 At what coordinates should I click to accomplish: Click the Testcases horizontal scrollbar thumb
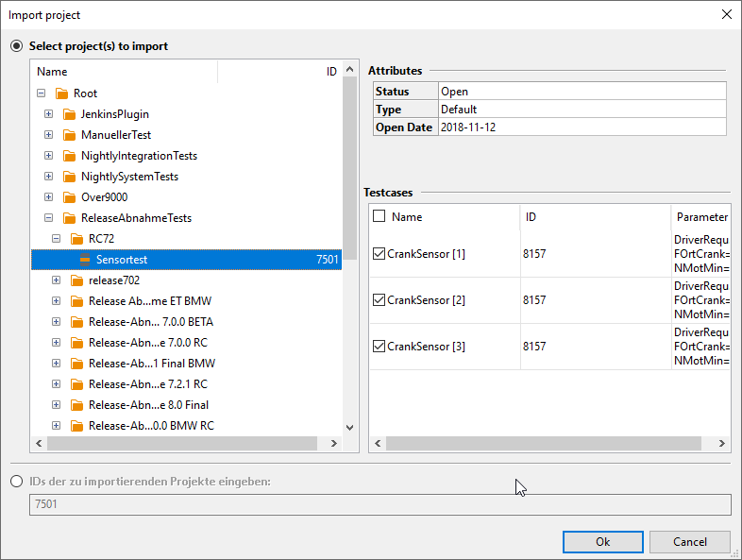543,444
